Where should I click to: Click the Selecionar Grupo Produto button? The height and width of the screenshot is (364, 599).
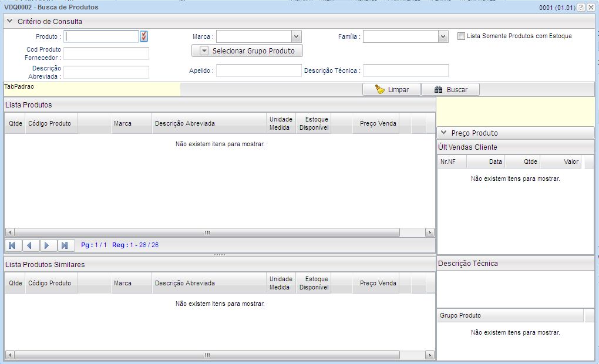258,50
